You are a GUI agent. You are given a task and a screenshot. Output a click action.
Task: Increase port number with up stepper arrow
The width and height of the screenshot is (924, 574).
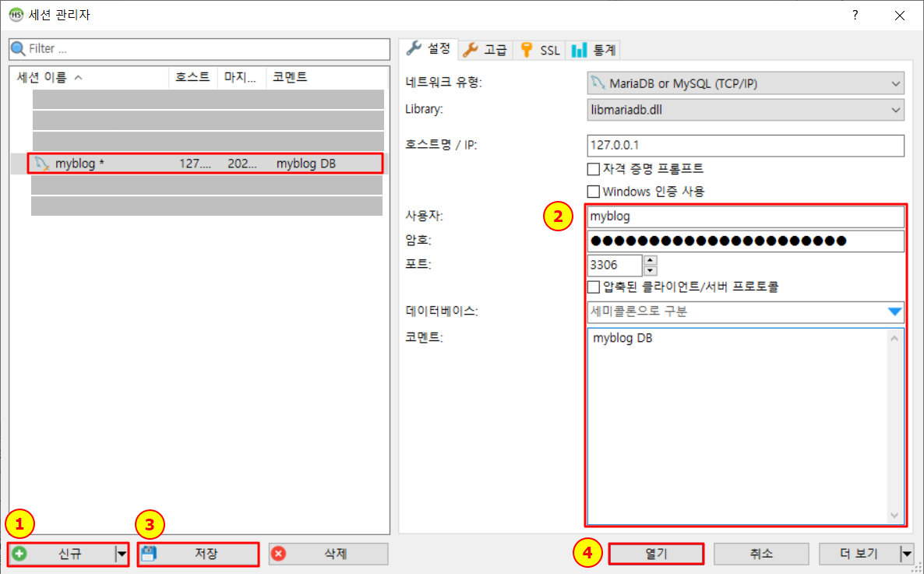point(651,260)
